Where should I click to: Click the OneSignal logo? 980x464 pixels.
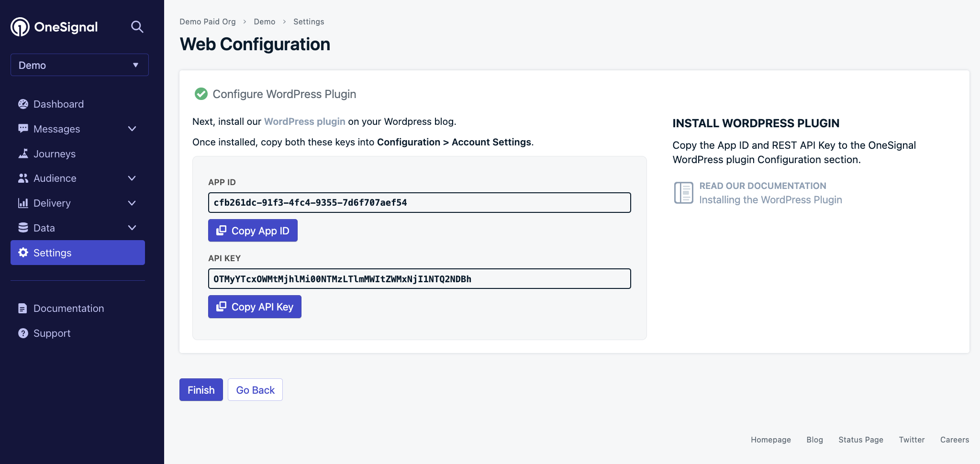tap(54, 27)
